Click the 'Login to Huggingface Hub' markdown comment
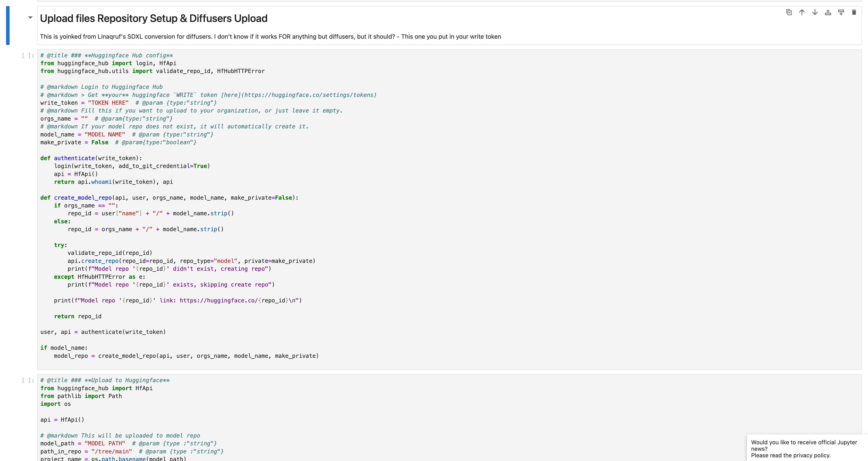This screenshot has width=868, height=461. pyautogui.click(x=101, y=87)
